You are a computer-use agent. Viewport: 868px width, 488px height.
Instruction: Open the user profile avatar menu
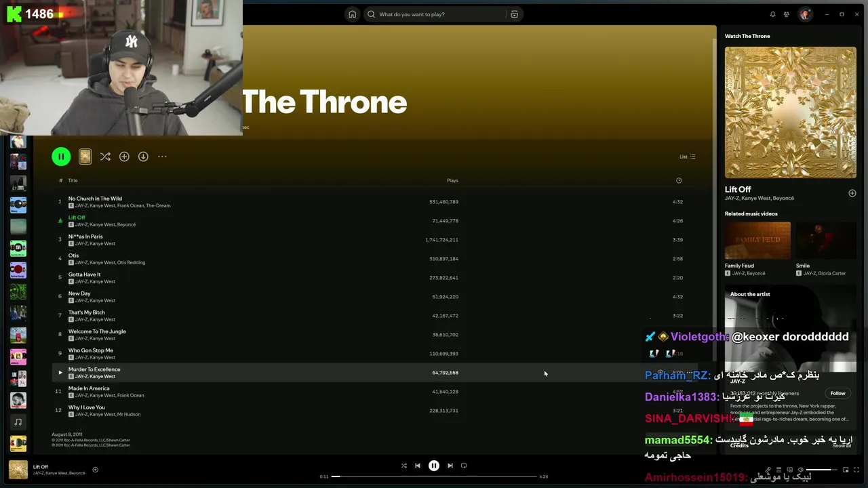805,14
